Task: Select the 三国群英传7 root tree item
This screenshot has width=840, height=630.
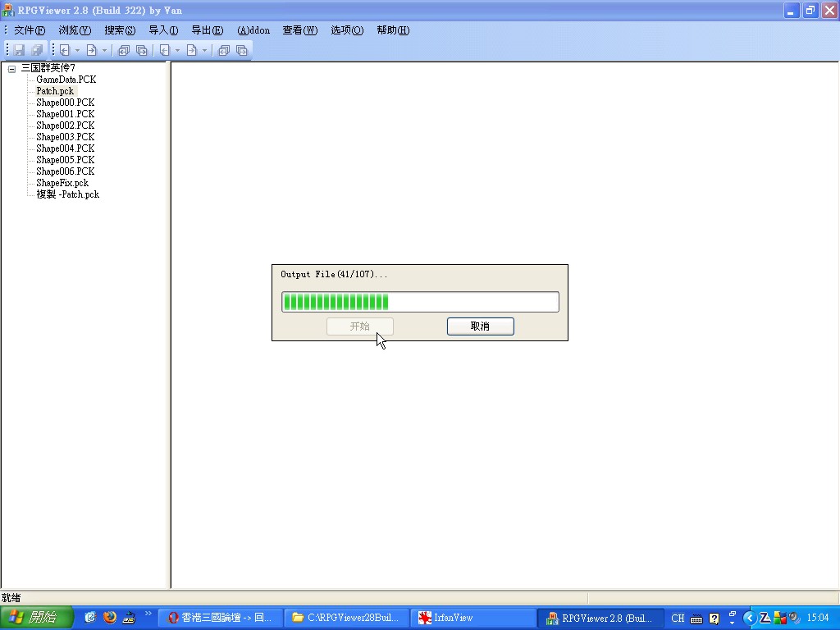Action: [x=48, y=68]
